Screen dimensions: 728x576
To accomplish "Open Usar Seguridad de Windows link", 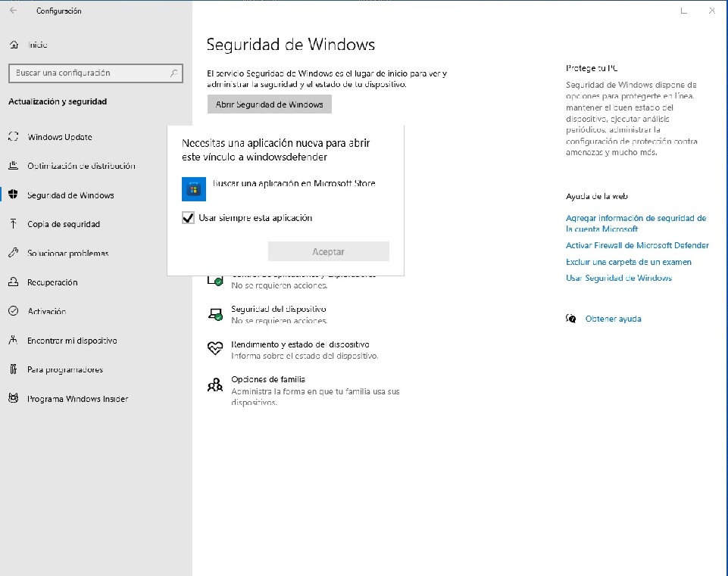I will (618, 278).
